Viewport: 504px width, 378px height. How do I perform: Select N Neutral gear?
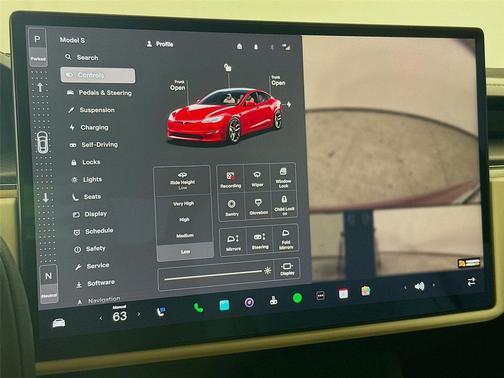[x=49, y=284]
